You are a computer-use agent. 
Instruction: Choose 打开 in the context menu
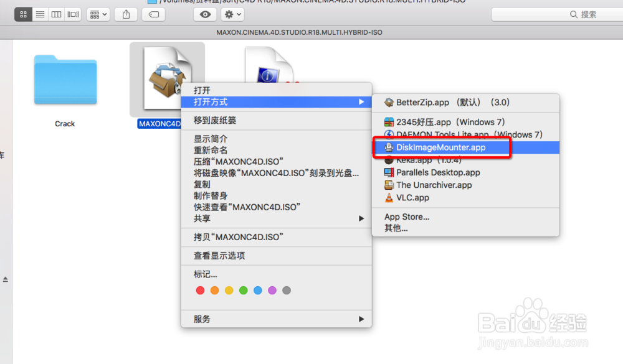pyautogui.click(x=276, y=90)
